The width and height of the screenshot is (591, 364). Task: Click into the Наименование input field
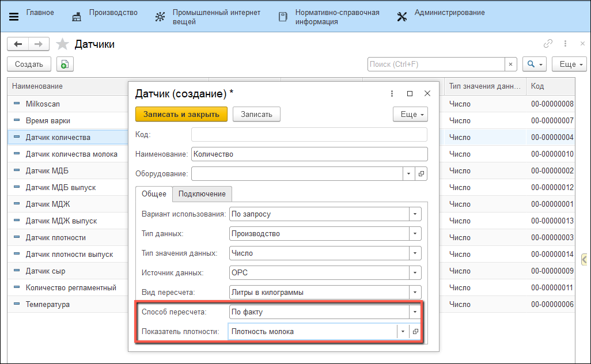tap(309, 154)
